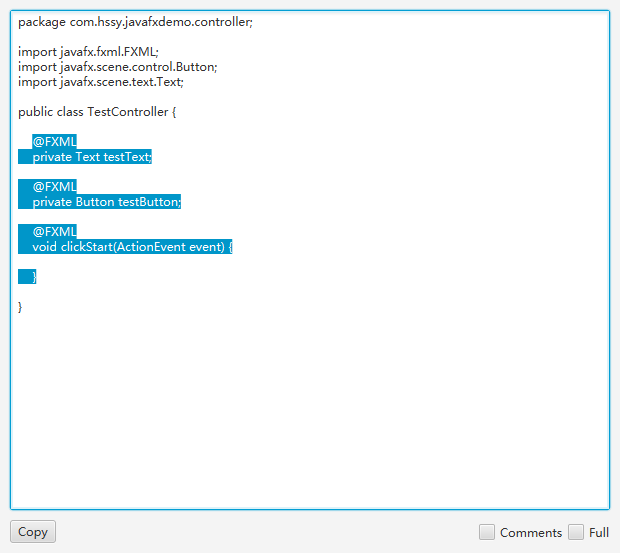This screenshot has height=553, width=620.
Task: Click the public class TestController line
Action: tap(97, 112)
